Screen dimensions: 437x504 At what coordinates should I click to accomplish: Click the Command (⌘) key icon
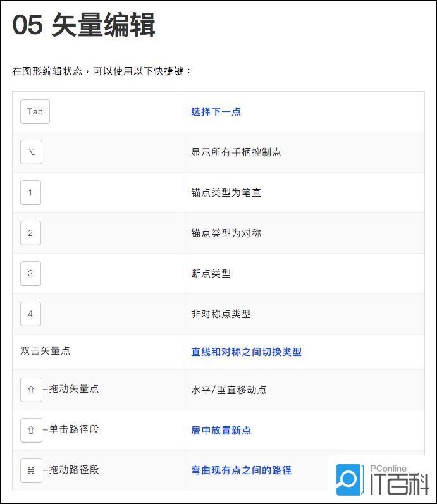tap(31, 471)
